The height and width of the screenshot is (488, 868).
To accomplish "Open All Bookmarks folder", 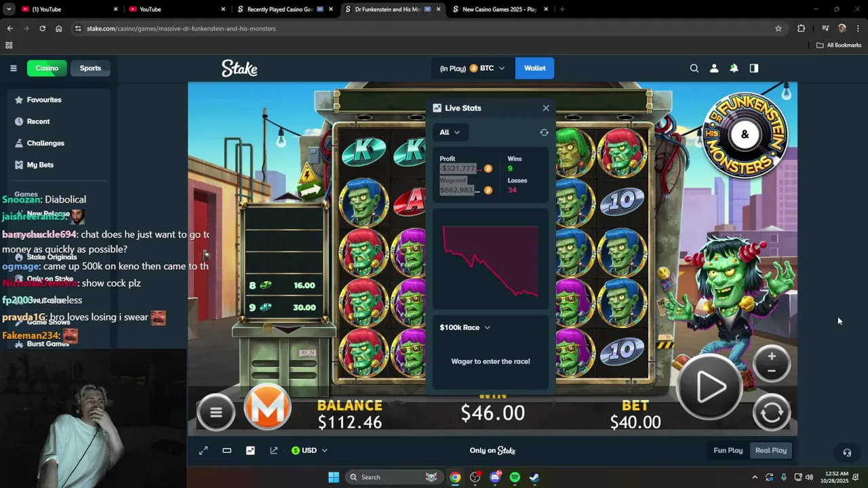I will [x=839, y=45].
